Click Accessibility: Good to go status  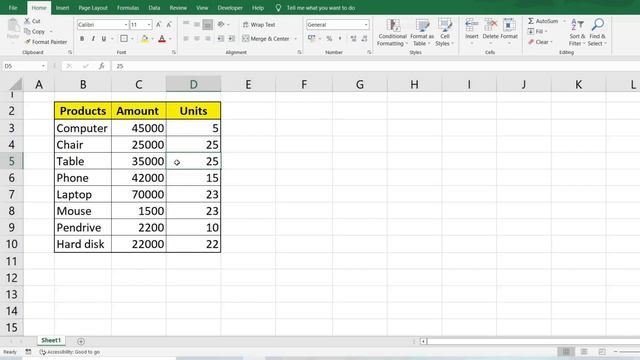tap(70, 352)
